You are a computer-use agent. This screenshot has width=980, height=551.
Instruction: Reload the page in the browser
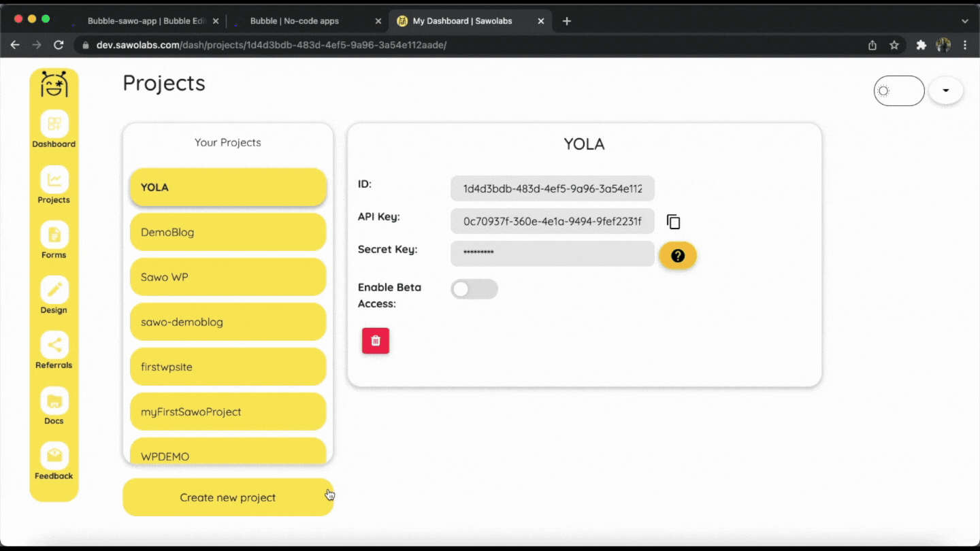pyautogui.click(x=59, y=45)
